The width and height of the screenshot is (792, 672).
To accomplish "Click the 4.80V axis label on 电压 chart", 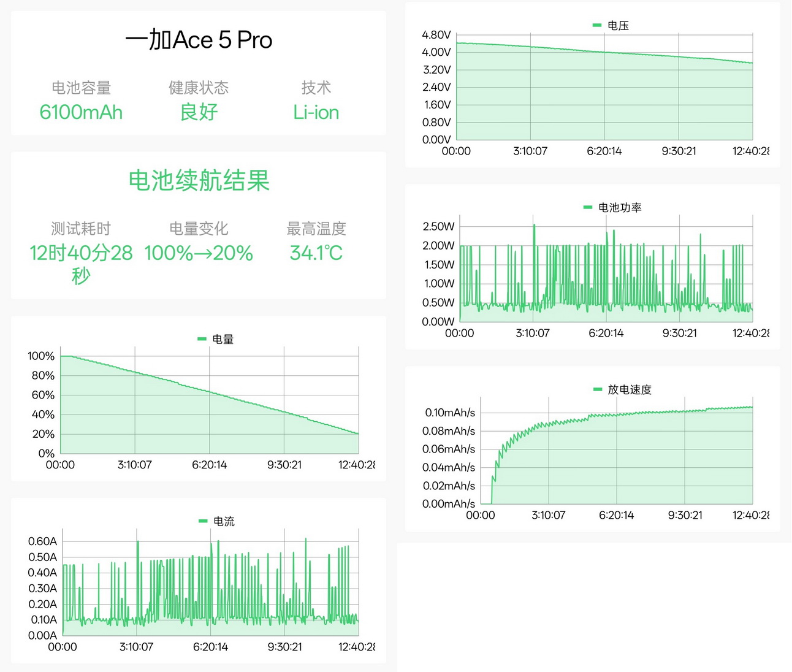I will click(436, 35).
